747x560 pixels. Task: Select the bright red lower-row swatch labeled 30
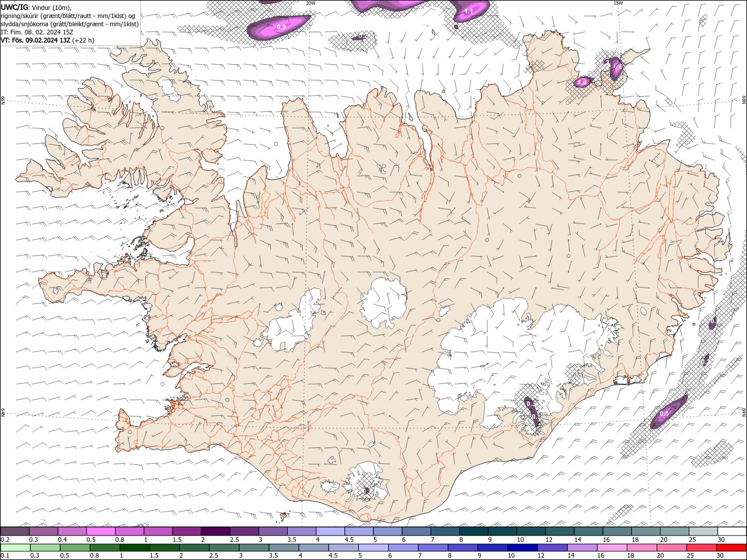pyautogui.click(x=731, y=548)
